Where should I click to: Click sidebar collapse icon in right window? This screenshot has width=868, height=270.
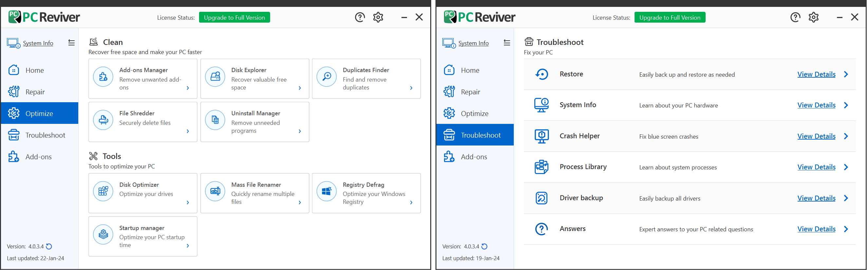pyautogui.click(x=507, y=43)
